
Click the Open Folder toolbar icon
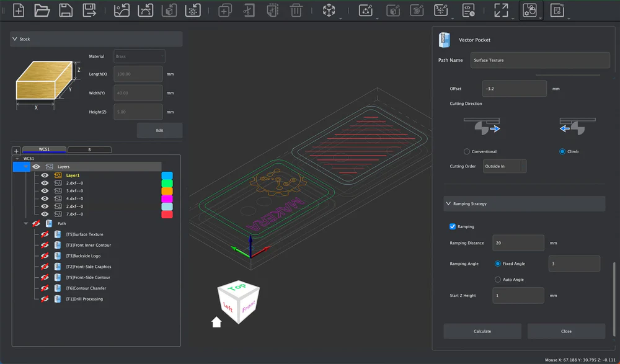42,10
